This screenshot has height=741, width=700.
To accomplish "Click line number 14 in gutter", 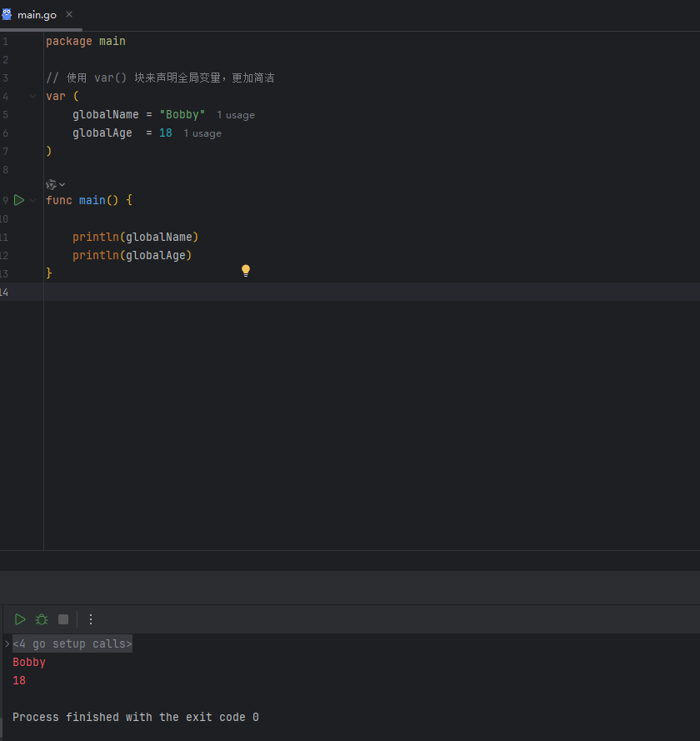I will pyautogui.click(x=4, y=292).
